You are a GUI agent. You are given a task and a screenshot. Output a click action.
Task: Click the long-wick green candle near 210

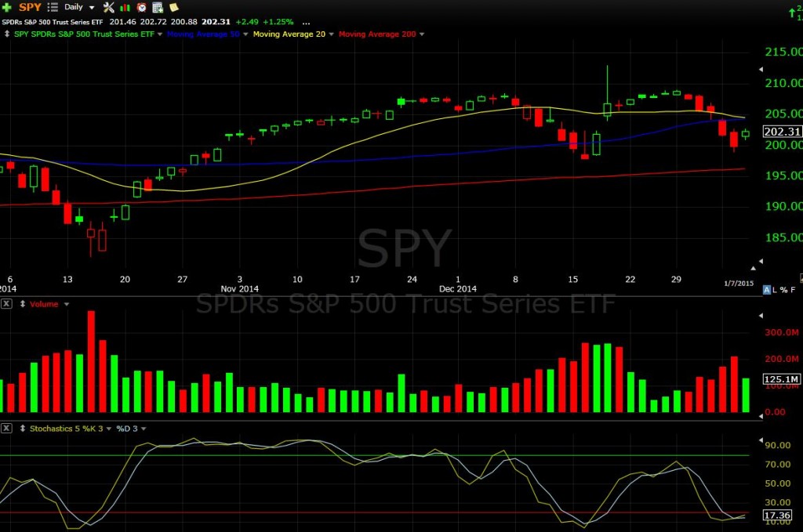tap(608, 93)
